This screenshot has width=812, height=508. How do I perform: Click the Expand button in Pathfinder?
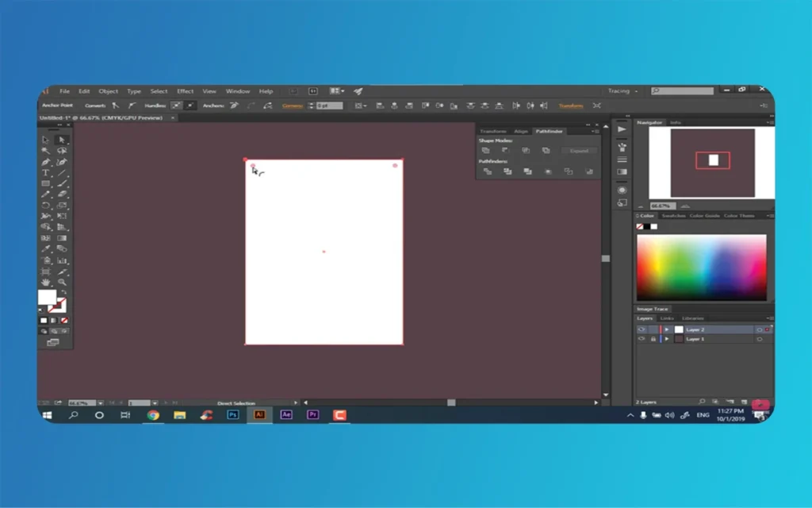pyautogui.click(x=579, y=151)
